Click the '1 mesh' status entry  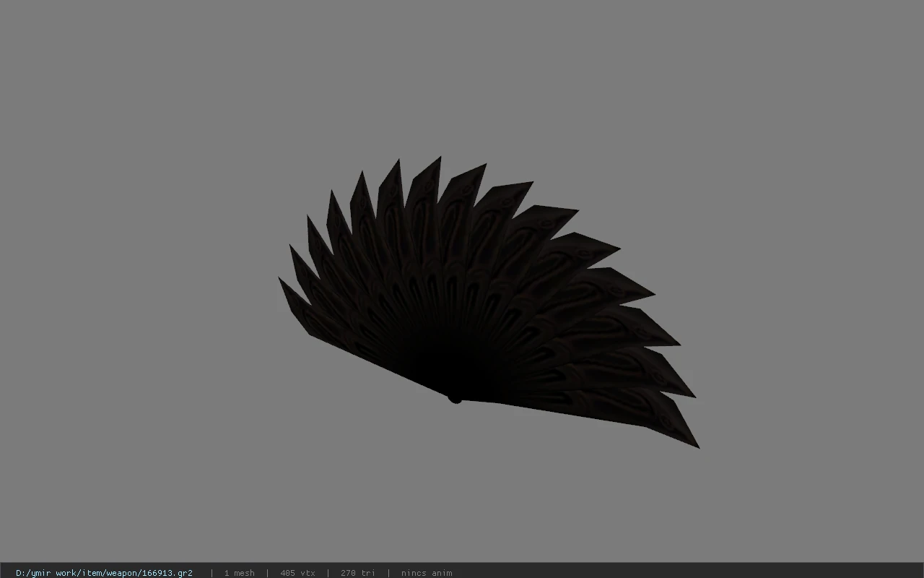point(239,573)
